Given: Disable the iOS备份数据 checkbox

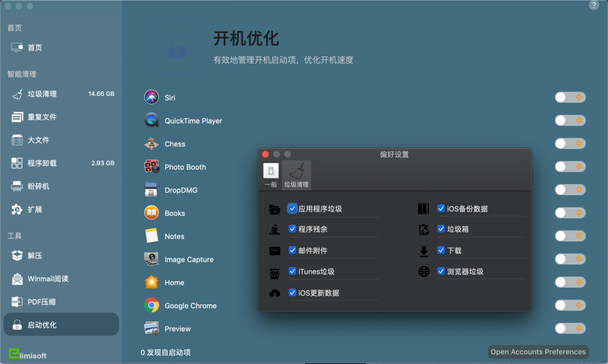Looking at the screenshot, I should [x=441, y=209].
